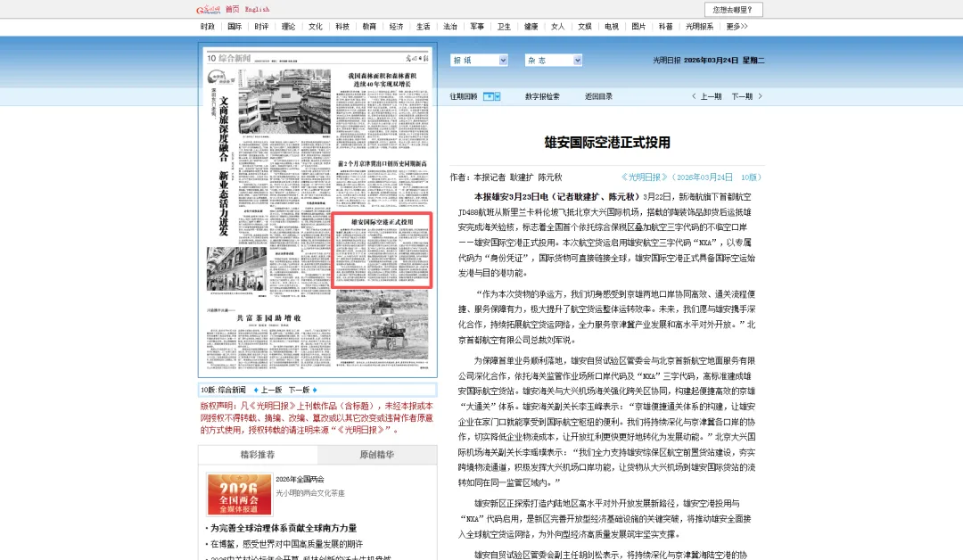This screenshot has height=560, width=963.
Task: Open the 女人 channel
Action: 557,27
